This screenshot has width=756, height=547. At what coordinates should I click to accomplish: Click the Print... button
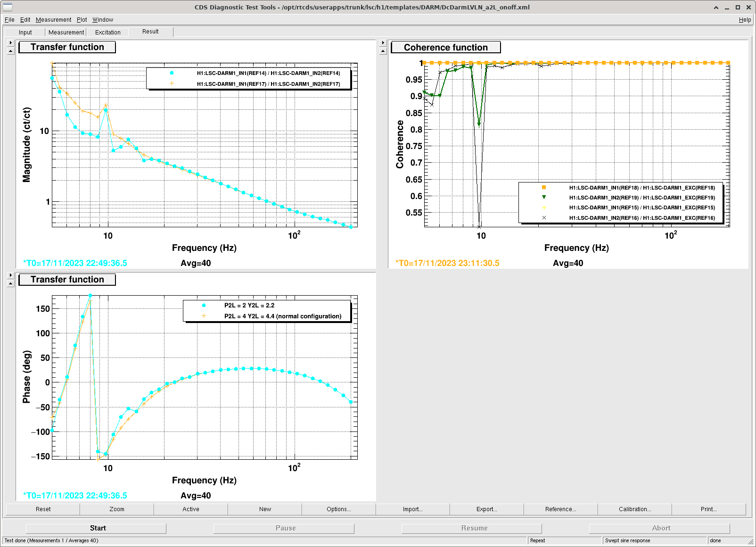click(709, 509)
